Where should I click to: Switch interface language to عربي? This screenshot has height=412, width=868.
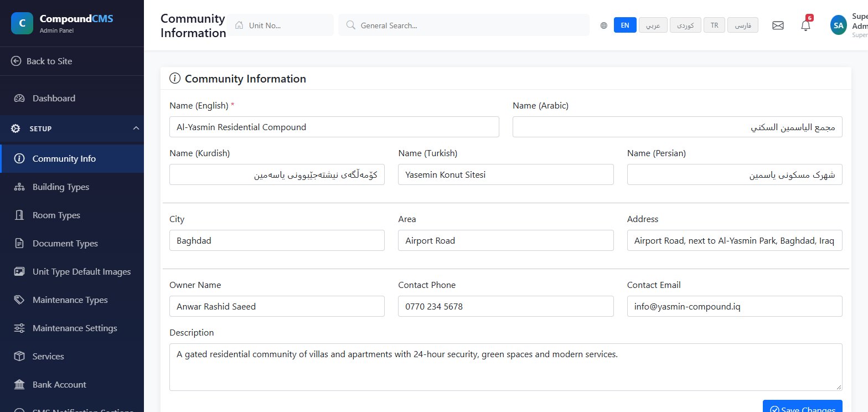pos(653,25)
